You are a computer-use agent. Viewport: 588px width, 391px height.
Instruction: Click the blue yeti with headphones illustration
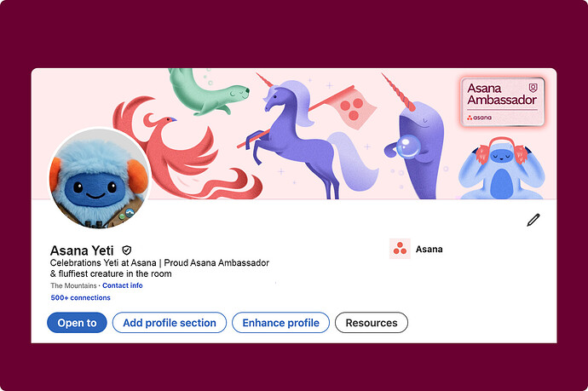[501, 168]
